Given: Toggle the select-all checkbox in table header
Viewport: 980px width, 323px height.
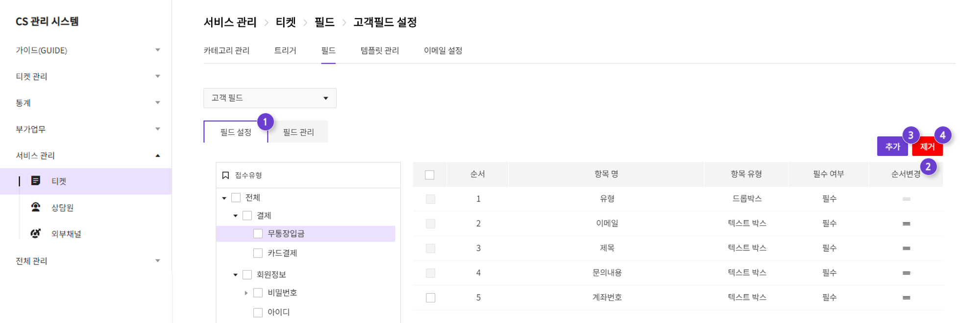Looking at the screenshot, I should tap(430, 175).
